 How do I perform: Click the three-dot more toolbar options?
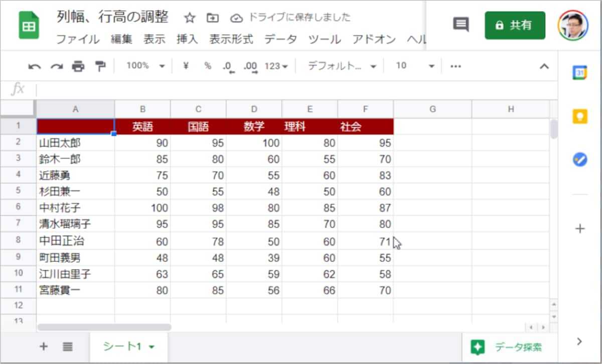(x=456, y=66)
